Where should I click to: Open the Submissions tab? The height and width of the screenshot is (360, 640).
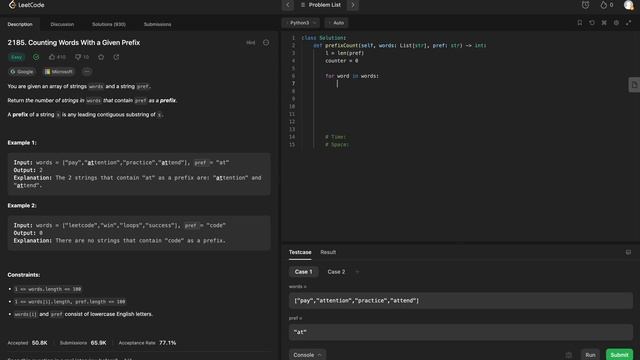[x=158, y=24]
